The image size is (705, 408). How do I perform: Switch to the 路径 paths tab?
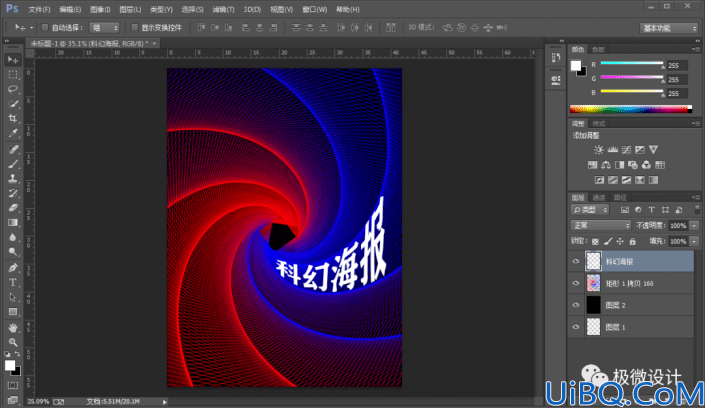click(x=620, y=197)
